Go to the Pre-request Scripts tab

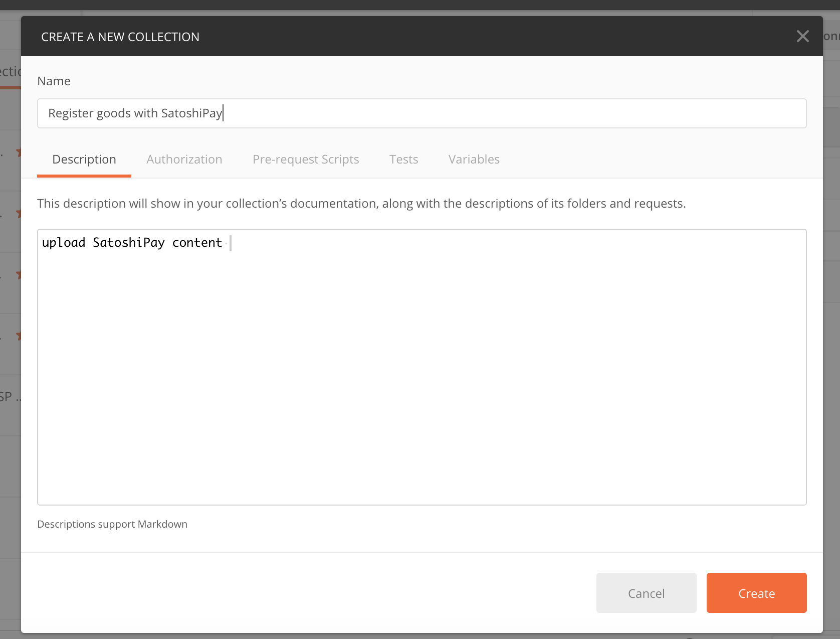[x=306, y=159]
